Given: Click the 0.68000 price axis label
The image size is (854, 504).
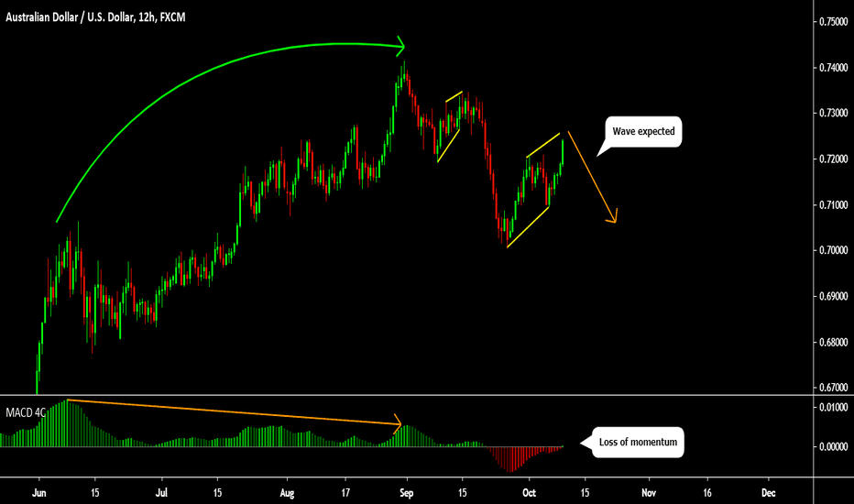Looking at the screenshot, I should pyautogui.click(x=833, y=342).
